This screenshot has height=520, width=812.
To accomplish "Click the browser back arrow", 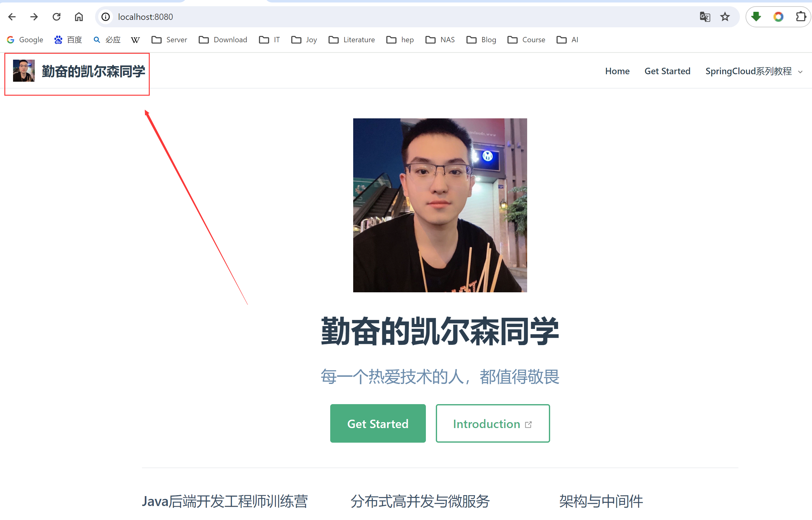I will pos(12,16).
